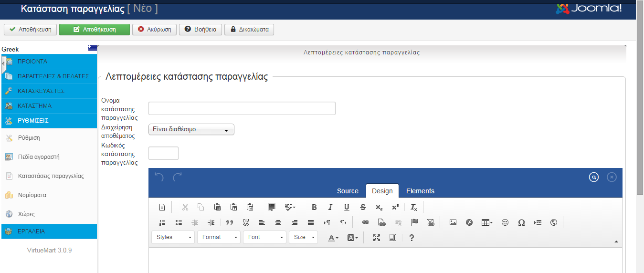Viewport: 644px width, 273px height.
Task: Open the table insert dropdown
Action: (x=487, y=222)
